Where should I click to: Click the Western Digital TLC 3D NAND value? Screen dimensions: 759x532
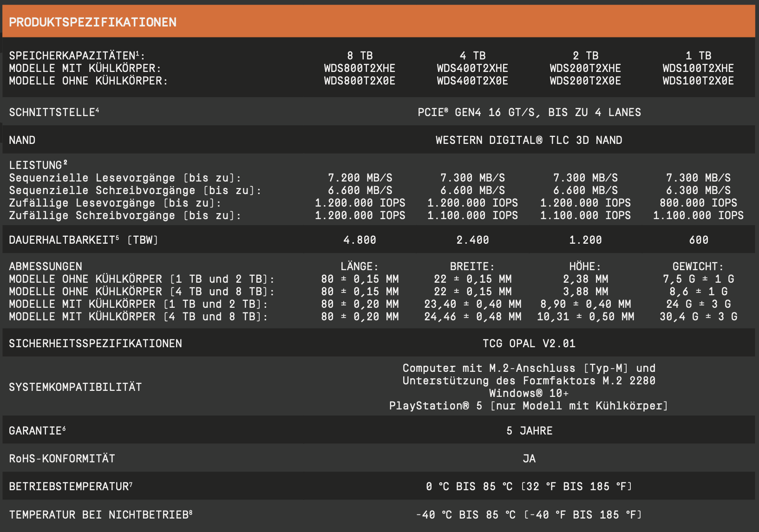pos(529,140)
